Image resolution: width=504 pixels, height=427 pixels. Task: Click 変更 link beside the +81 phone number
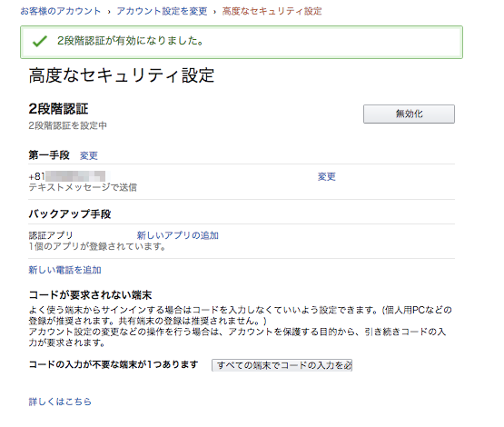pos(327,176)
